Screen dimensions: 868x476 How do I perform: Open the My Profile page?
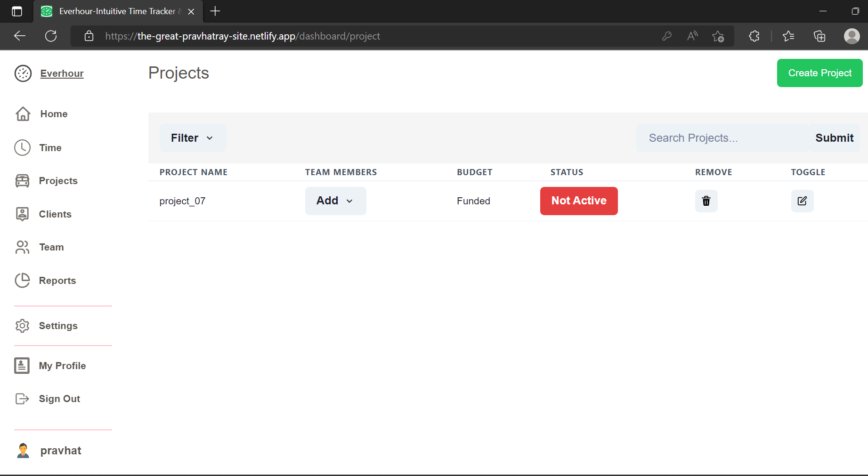click(x=62, y=366)
